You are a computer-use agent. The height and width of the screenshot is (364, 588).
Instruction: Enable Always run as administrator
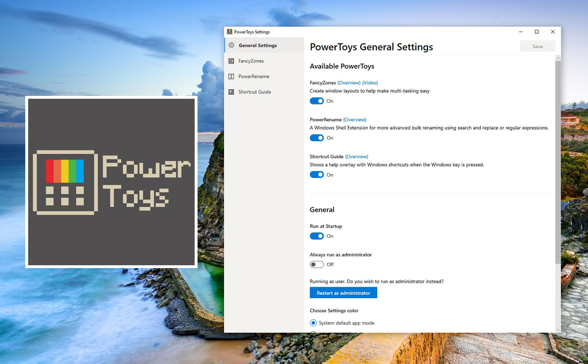(x=317, y=264)
